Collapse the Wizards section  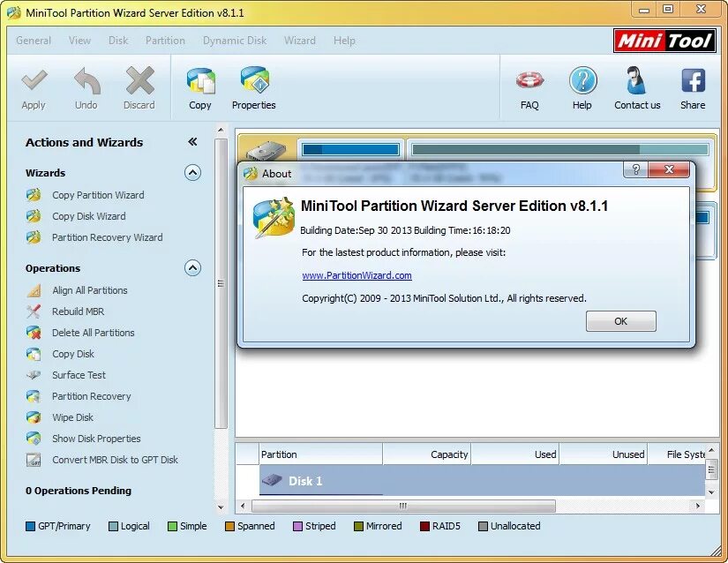click(x=192, y=173)
